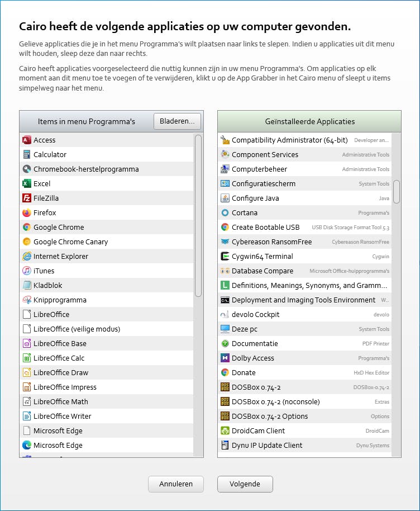Click the LibreOffice Impress icon
The image size is (420, 511).
[27, 387]
